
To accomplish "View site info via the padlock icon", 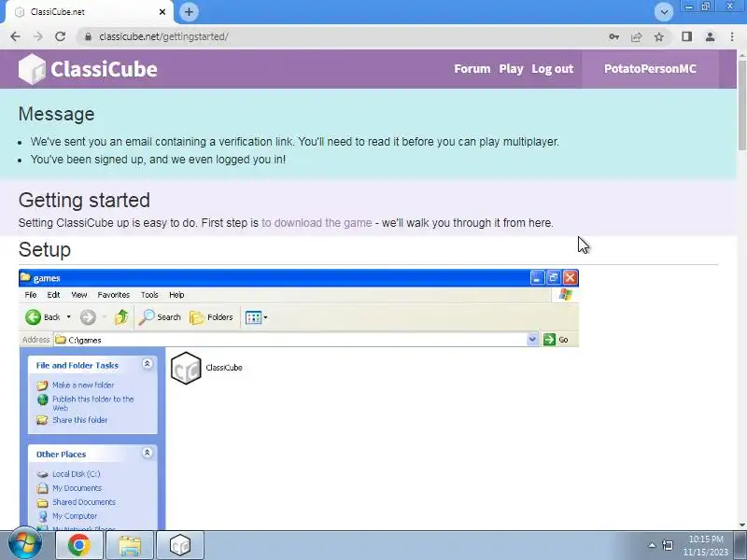I will [x=88, y=36].
